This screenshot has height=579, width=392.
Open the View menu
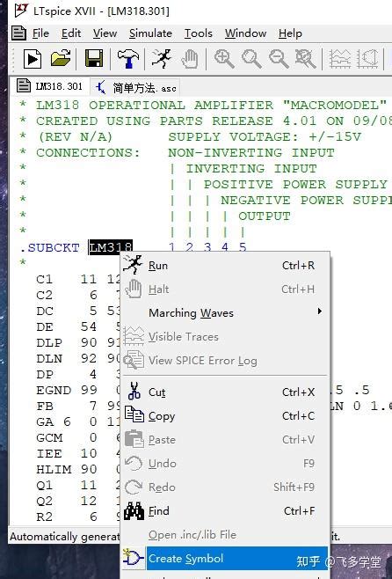click(x=105, y=33)
